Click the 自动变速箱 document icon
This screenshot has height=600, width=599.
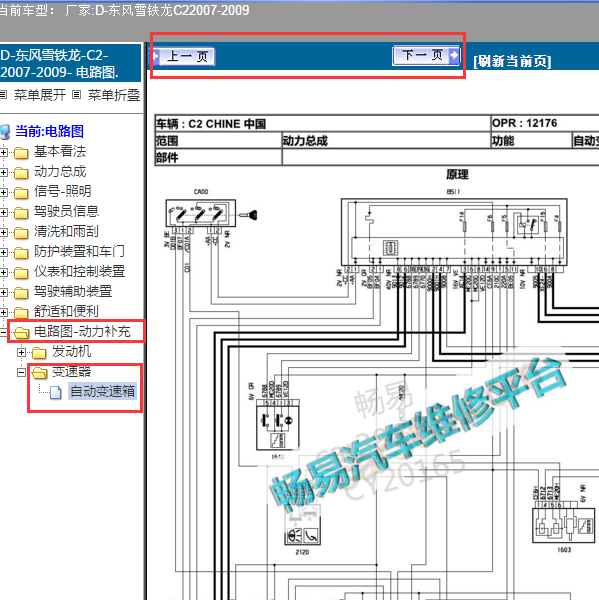(56, 392)
